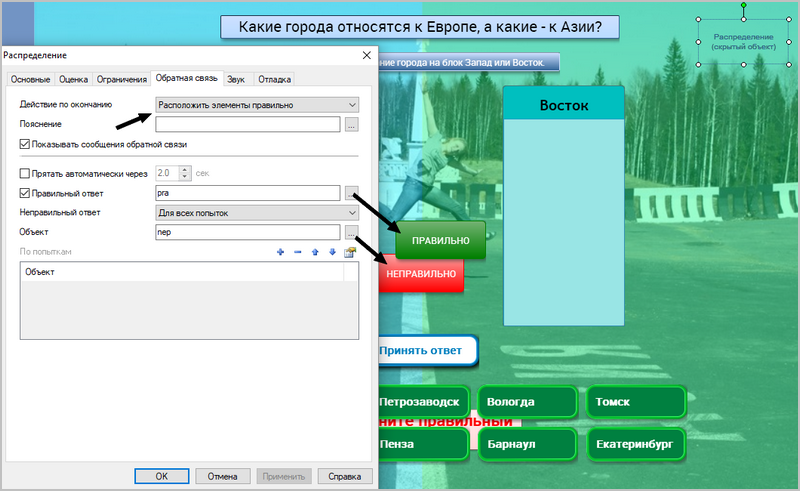Adjust seconds stepper next to 2.0
Screen dimensions: 800x491
pos(186,173)
